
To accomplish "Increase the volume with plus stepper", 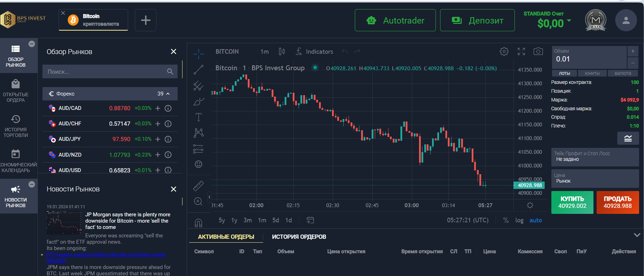I will pyautogui.click(x=633, y=51).
